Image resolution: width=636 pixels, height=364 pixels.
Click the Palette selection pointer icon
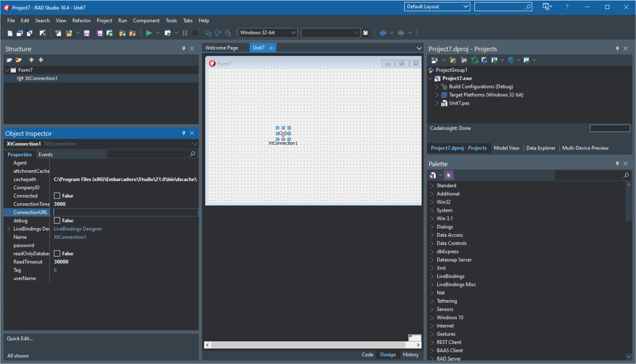pyautogui.click(x=449, y=175)
